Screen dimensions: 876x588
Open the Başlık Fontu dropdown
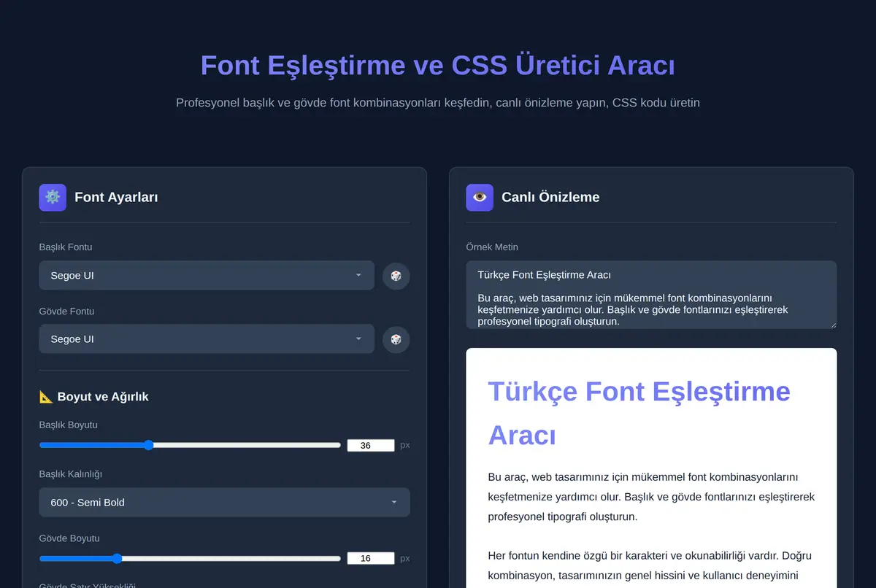tap(207, 276)
